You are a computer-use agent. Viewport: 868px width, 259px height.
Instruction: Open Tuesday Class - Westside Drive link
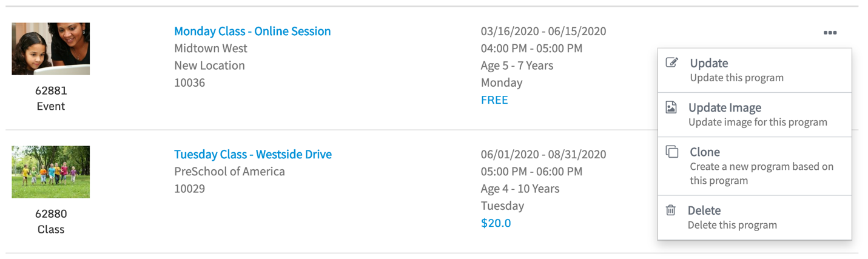[x=252, y=155]
